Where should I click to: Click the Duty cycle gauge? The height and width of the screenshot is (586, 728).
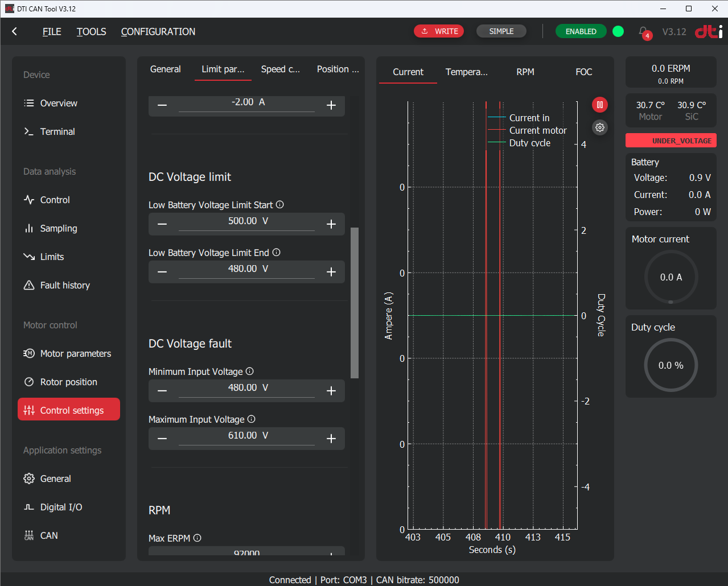click(x=671, y=365)
